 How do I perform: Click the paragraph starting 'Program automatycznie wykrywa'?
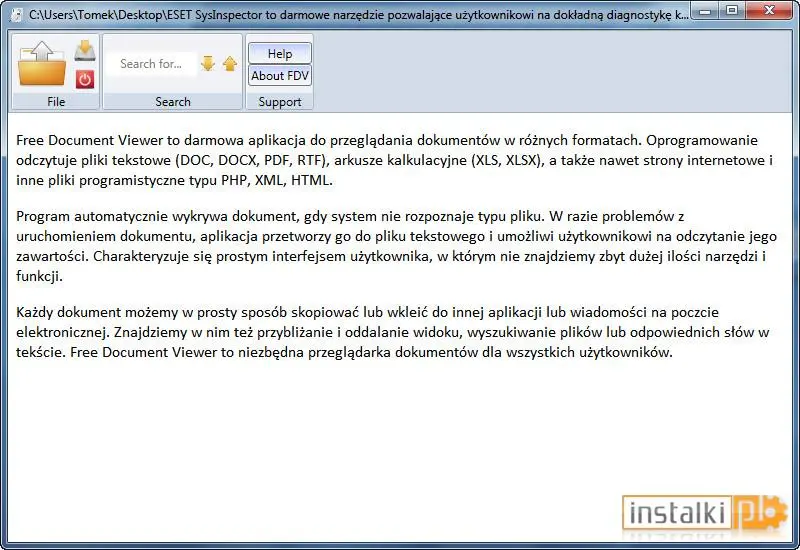[396, 246]
